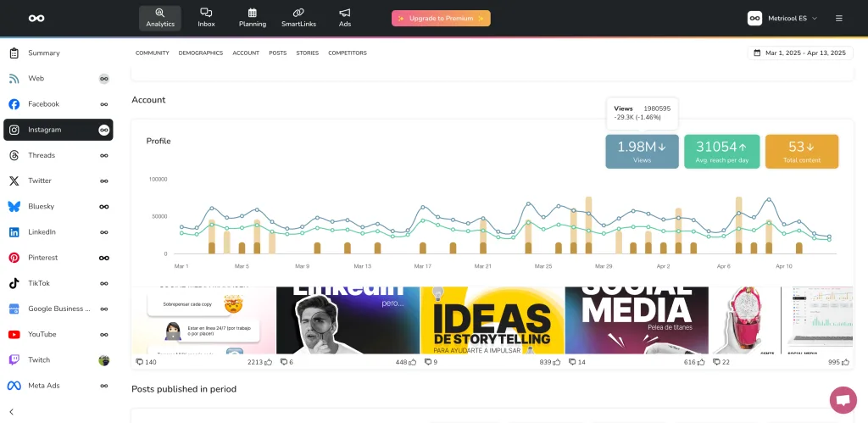The width and height of the screenshot is (868, 423).
Task: Click the Metricool infinity logo
Action: (36, 18)
